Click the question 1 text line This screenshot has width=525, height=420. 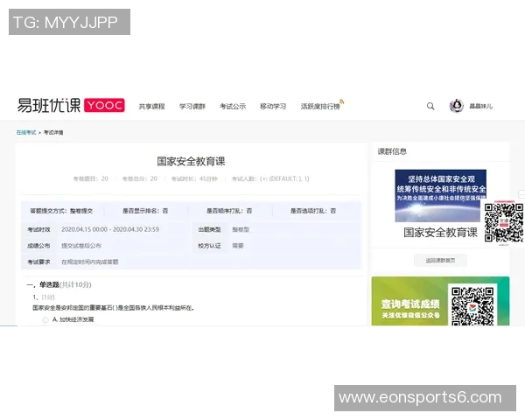[x=114, y=308]
